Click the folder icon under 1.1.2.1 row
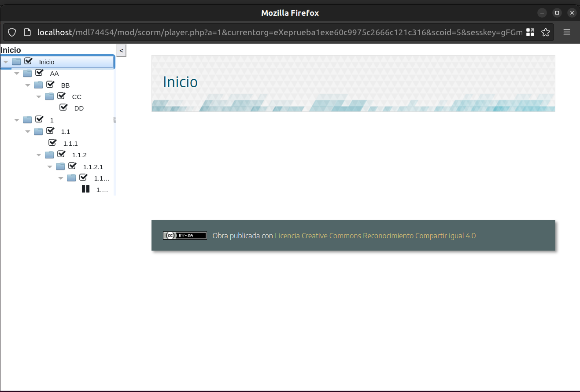580x392 pixels. coord(71,178)
